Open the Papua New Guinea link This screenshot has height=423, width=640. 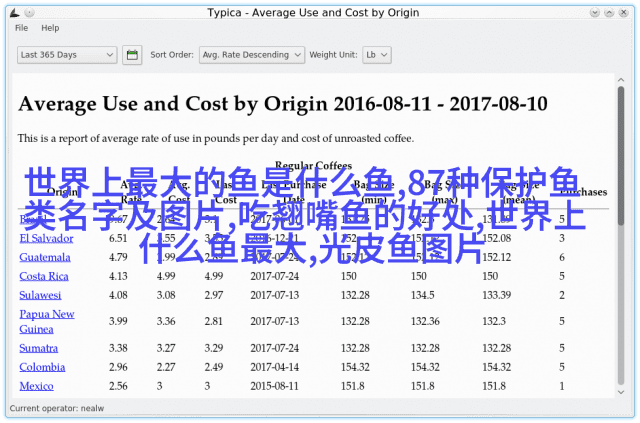(46, 321)
